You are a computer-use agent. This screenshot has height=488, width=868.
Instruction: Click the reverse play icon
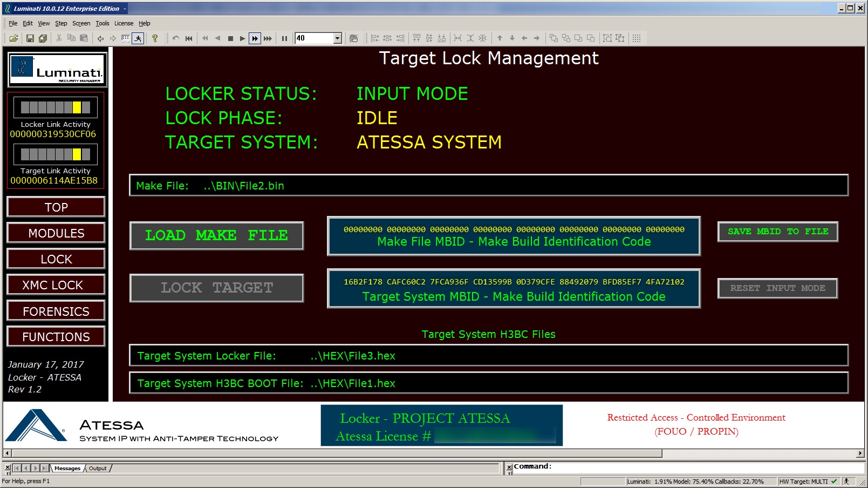point(217,38)
